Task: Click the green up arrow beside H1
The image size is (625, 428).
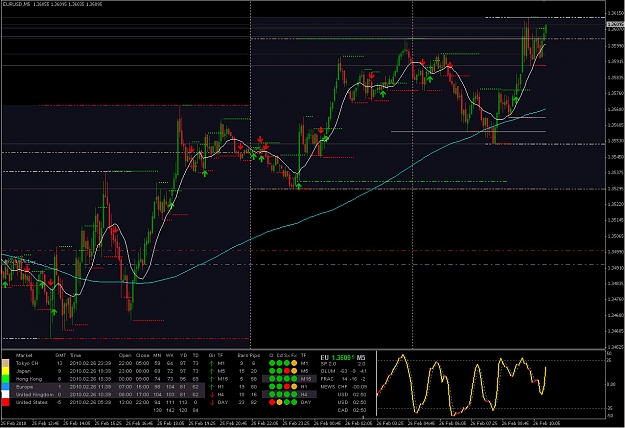Action: [x=212, y=387]
